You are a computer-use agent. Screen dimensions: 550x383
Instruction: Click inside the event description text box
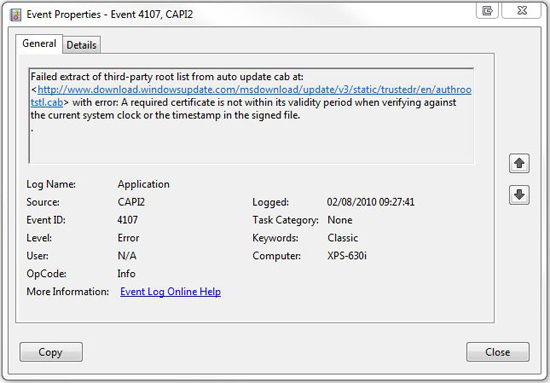[x=251, y=116]
